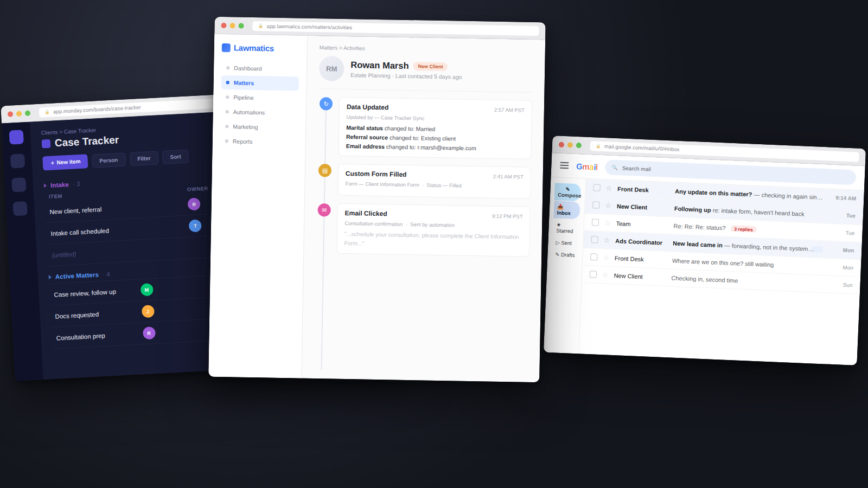Open Pipeline in Lawmatics sidebar
The image size is (868, 488).
coord(259,98)
